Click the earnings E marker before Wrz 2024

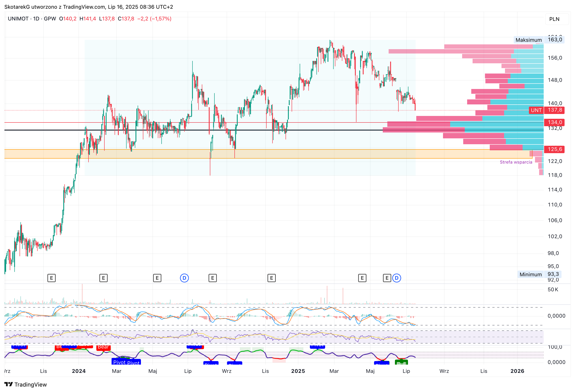coord(212,278)
